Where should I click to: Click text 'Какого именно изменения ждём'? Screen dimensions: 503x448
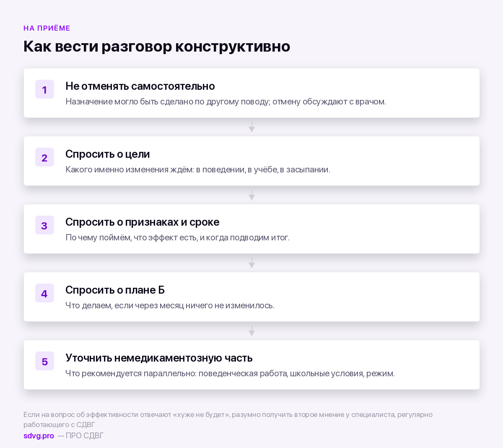tap(129, 169)
